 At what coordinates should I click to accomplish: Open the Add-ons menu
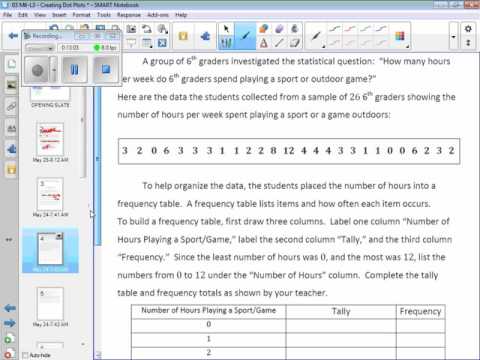(x=158, y=15)
